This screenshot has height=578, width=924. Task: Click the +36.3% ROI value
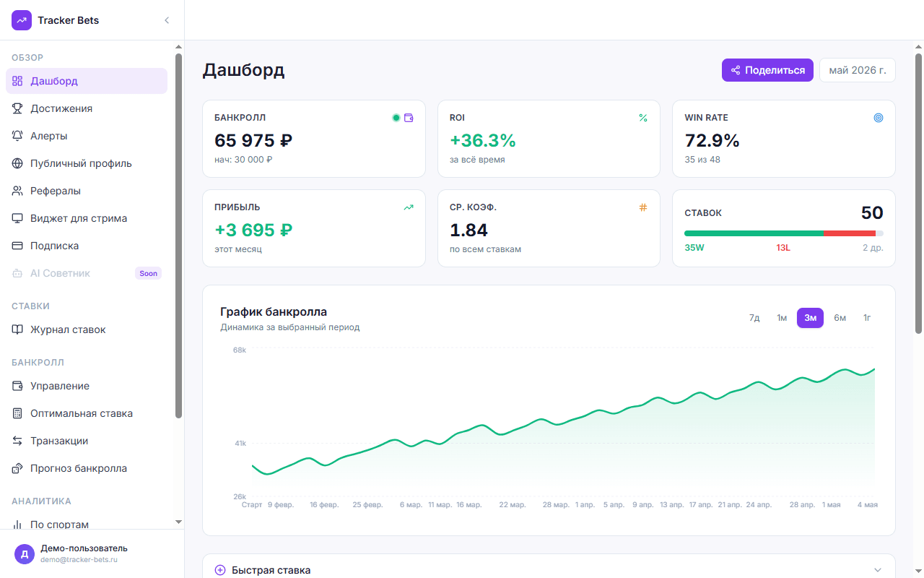[483, 140]
